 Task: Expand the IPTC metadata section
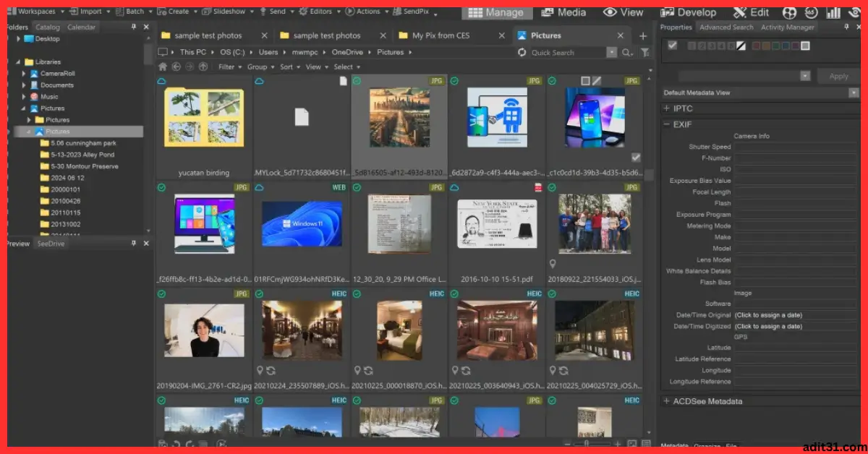click(x=667, y=108)
